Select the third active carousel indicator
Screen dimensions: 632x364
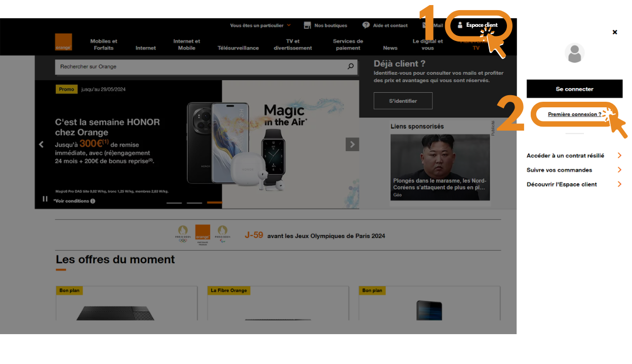[x=215, y=203]
